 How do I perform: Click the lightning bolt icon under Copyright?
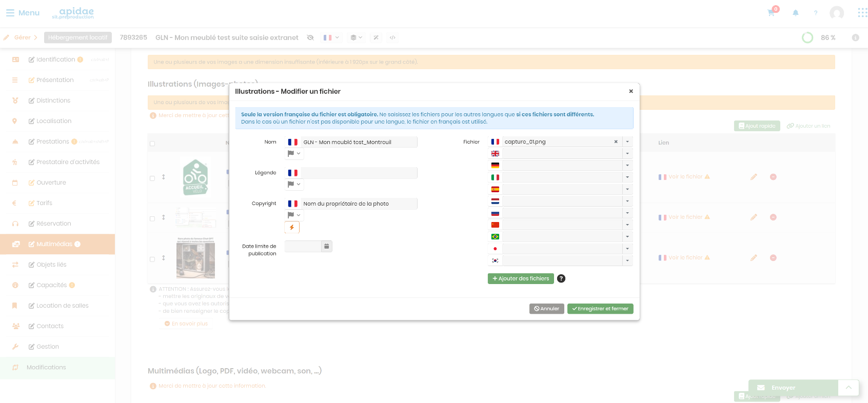coord(292,227)
